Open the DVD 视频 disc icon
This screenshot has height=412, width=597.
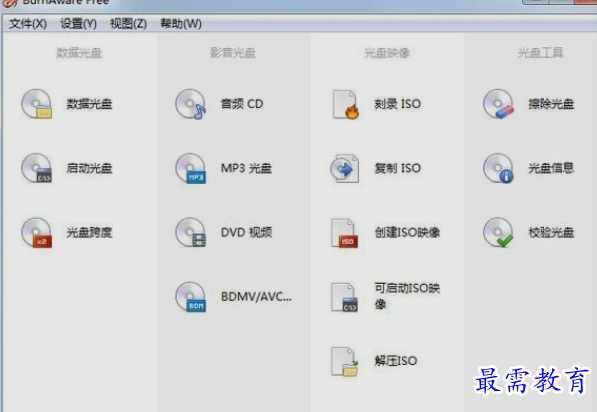click(190, 233)
